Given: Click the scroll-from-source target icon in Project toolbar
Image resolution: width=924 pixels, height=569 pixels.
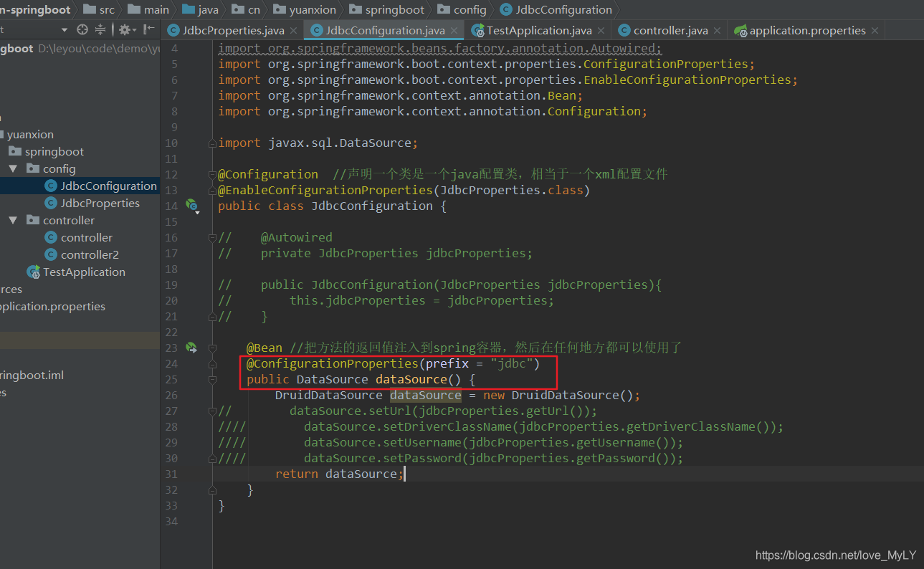Looking at the screenshot, I should (x=82, y=30).
